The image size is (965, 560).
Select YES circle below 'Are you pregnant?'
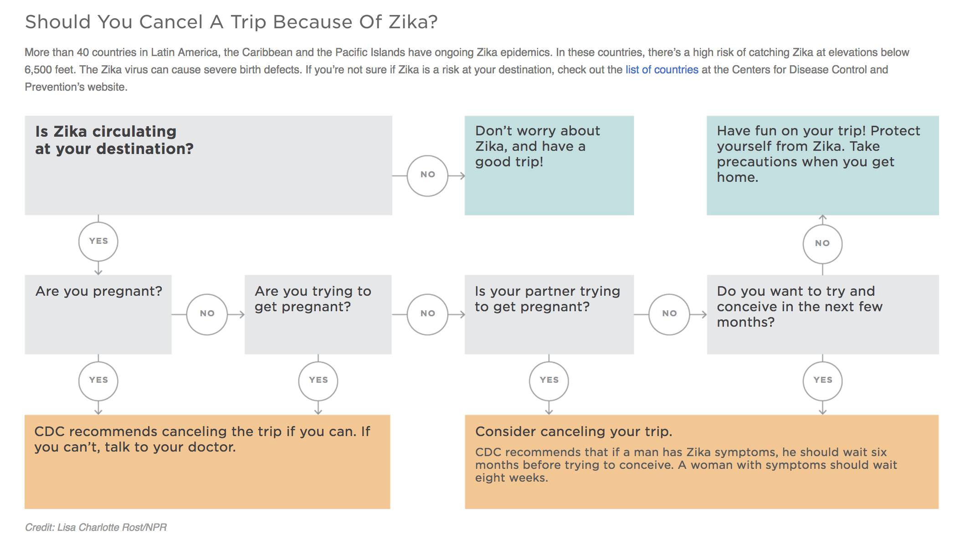tap(98, 381)
